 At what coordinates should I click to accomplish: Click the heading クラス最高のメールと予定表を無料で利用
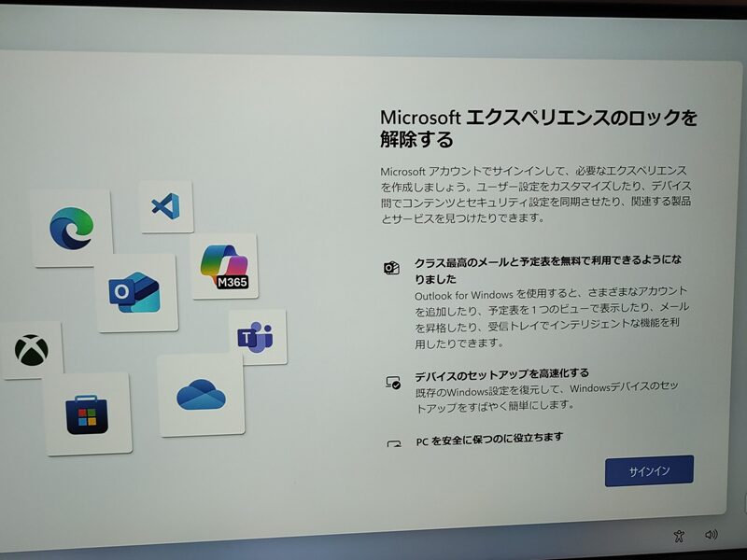pos(548,270)
